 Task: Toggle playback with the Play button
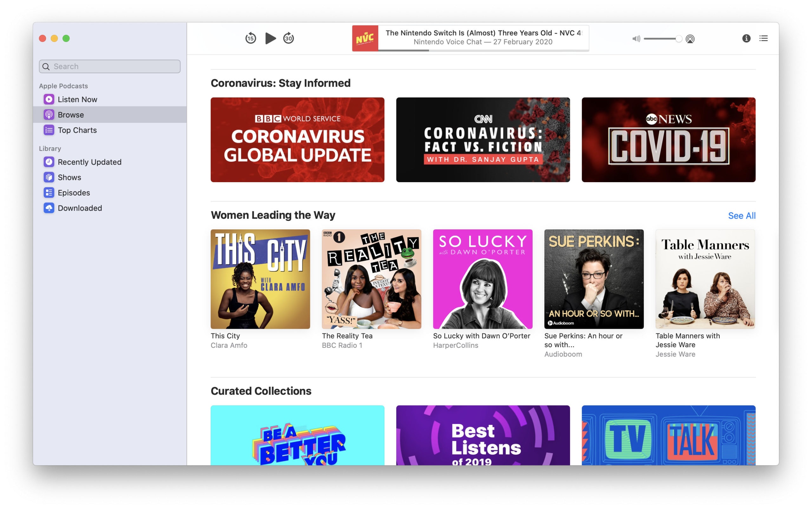tap(270, 38)
